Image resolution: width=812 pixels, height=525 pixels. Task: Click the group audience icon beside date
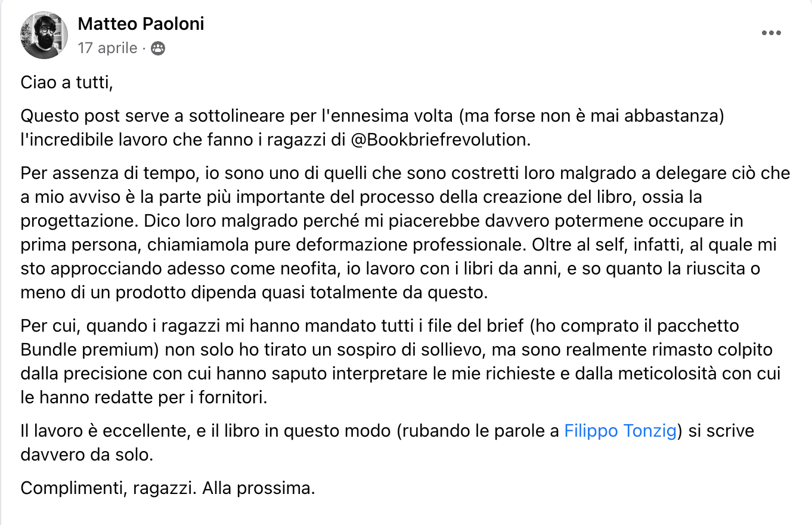coord(158,48)
